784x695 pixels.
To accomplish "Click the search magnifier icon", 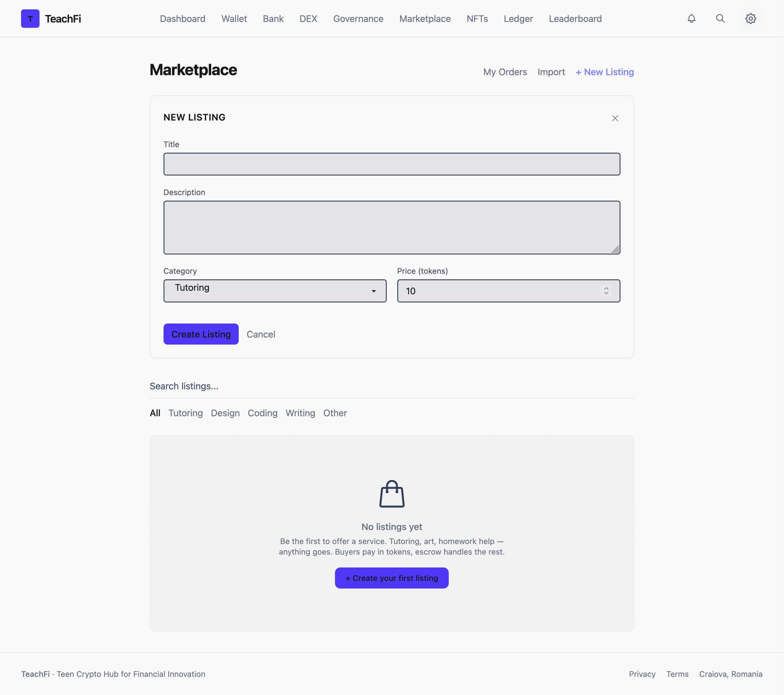I will 720,18.
